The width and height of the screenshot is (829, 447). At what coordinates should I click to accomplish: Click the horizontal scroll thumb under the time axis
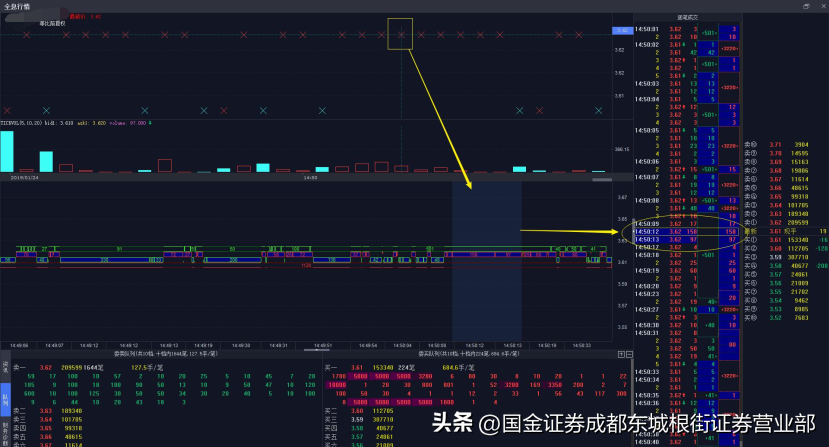coord(317,350)
